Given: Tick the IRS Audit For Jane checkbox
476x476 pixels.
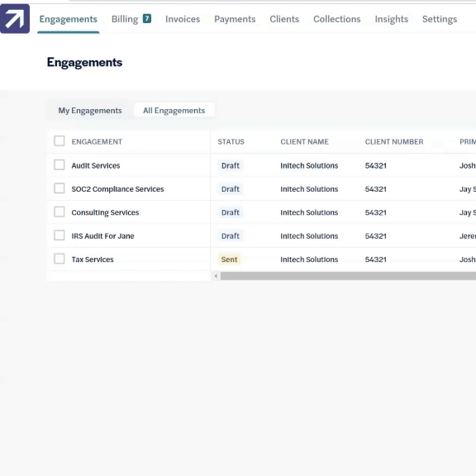Looking at the screenshot, I should pyautogui.click(x=59, y=235).
